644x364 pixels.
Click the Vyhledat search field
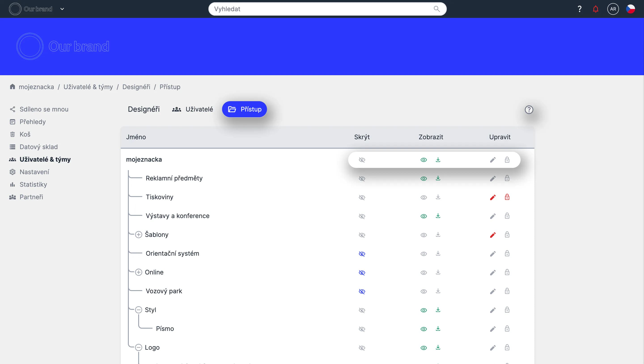322,9
